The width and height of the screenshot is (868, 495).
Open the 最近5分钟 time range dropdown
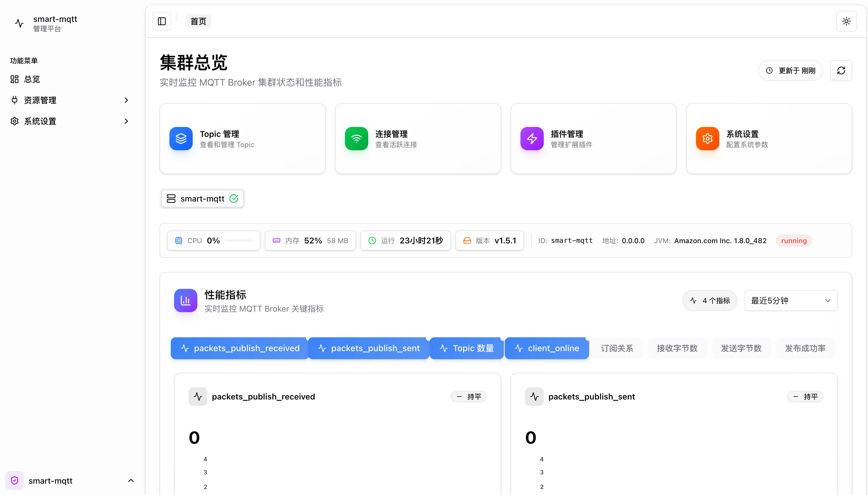791,300
